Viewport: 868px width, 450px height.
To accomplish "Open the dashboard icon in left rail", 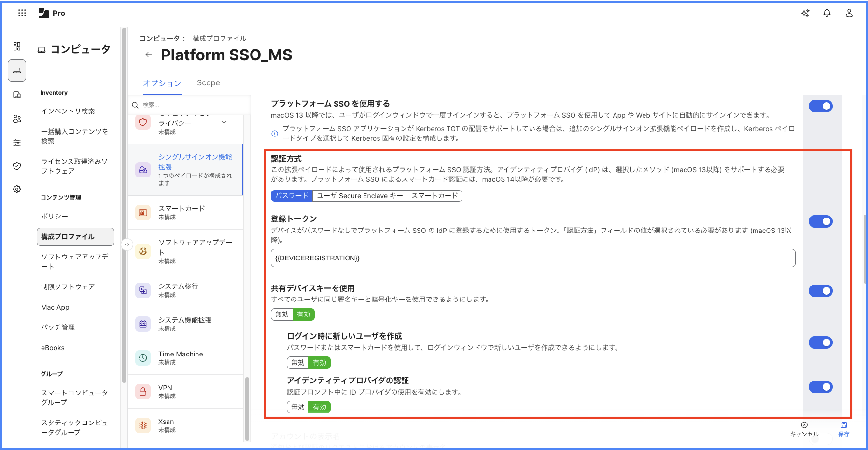I will [x=17, y=46].
